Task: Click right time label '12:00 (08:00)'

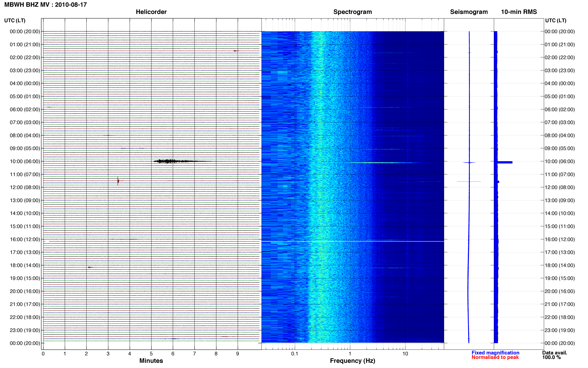Action: pos(560,187)
